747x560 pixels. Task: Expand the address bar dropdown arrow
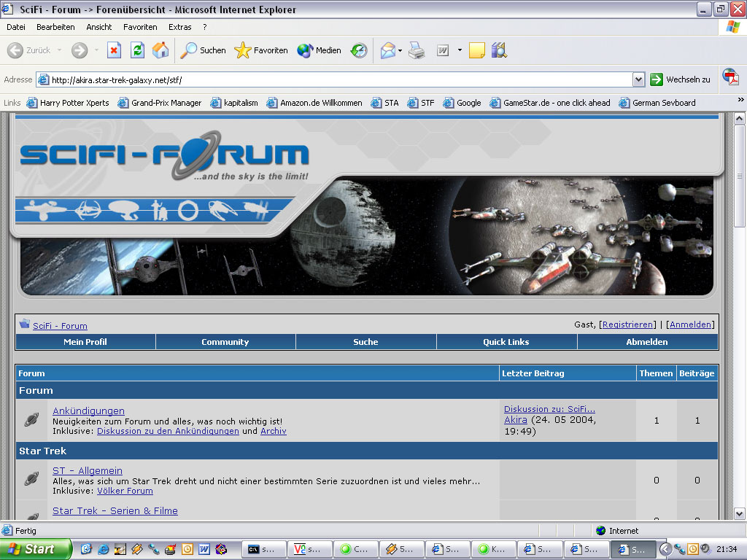pos(638,79)
